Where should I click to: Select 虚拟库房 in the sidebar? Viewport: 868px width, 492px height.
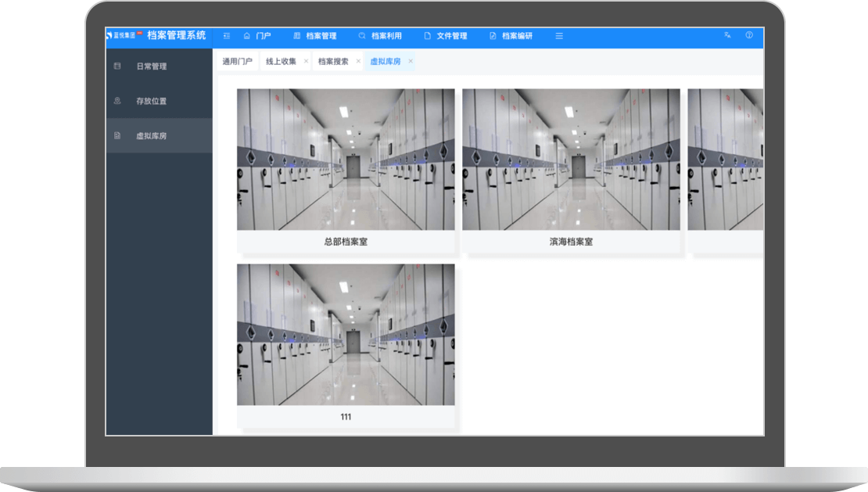pyautogui.click(x=151, y=136)
